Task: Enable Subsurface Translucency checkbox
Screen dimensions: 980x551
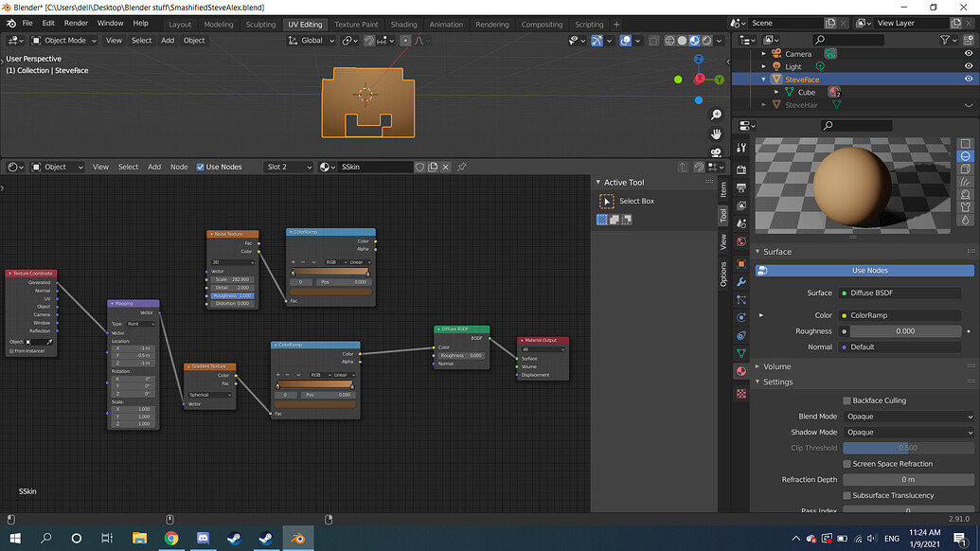Action: pyautogui.click(x=846, y=495)
